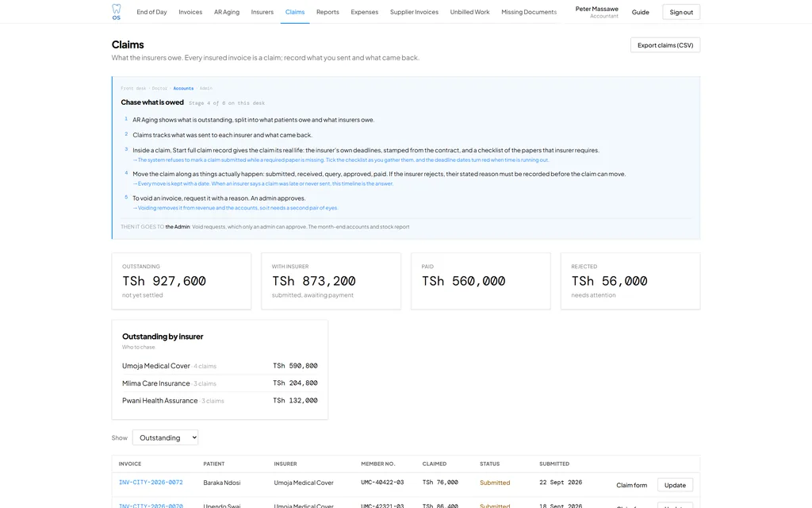The width and height of the screenshot is (812, 508).
Task: Click the Pwani Health Assurance outstanding row
Action: pos(220,401)
